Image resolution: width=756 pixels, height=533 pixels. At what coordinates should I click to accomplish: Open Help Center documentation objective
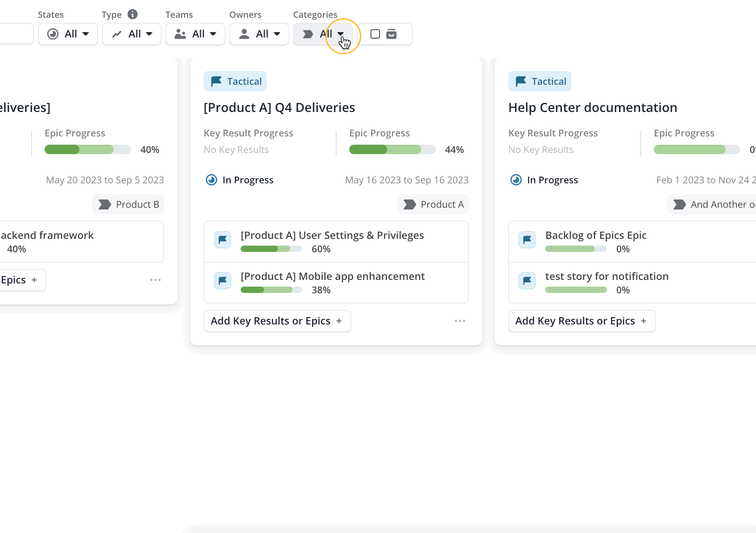click(x=593, y=107)
